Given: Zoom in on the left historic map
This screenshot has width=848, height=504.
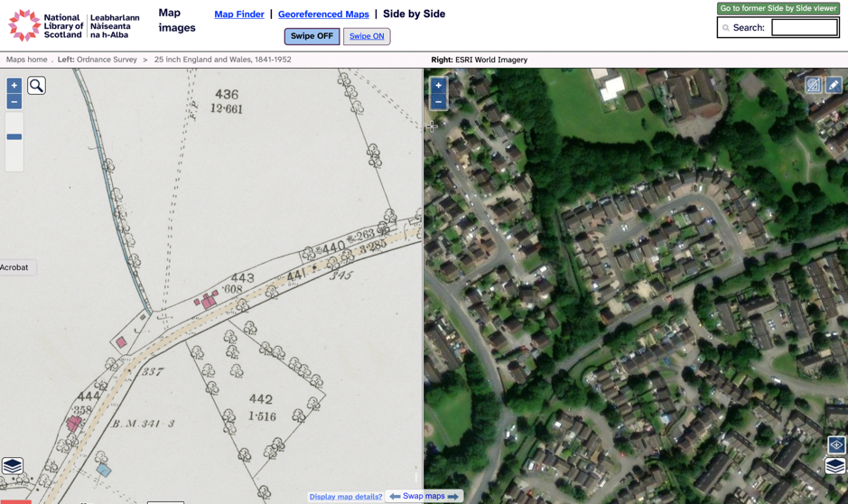Looking at the screenshot, I should pos(14,85).
